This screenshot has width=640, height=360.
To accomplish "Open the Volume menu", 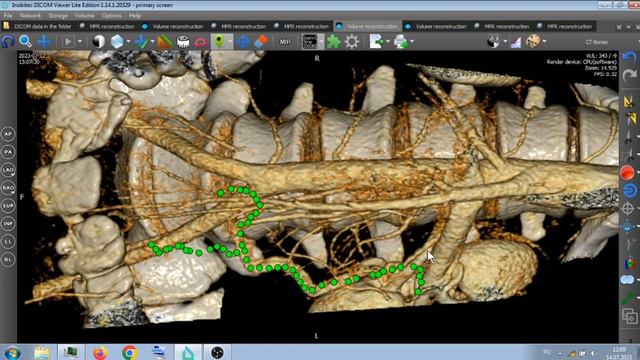I will (84, 16).
